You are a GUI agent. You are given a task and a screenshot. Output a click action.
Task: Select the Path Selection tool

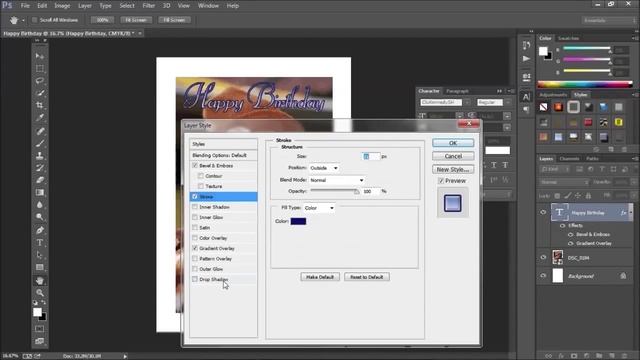(40, 255)
